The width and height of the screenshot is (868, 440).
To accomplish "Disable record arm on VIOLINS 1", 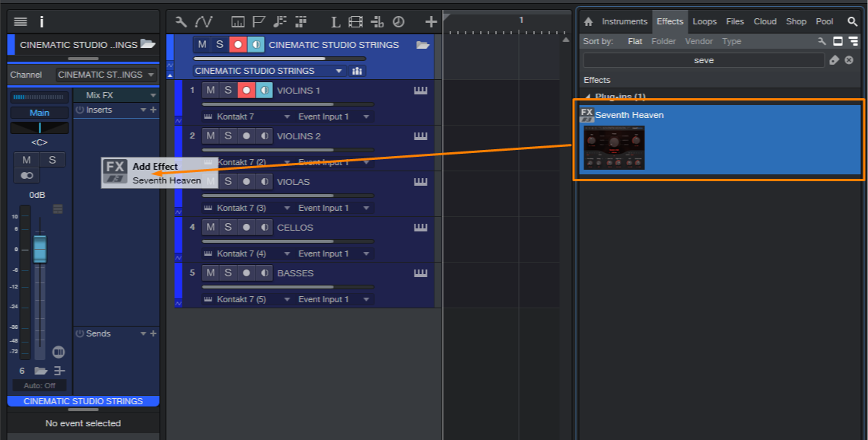I will tap(246, 91).
